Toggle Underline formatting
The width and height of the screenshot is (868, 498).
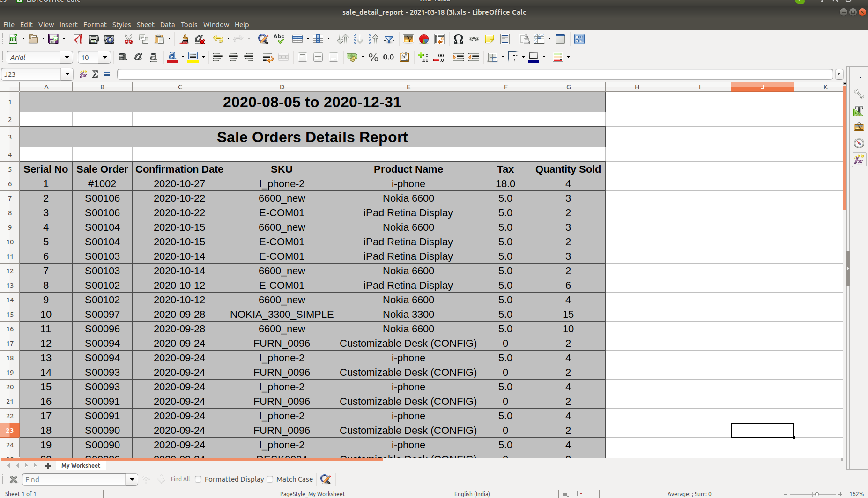point(154,58)
